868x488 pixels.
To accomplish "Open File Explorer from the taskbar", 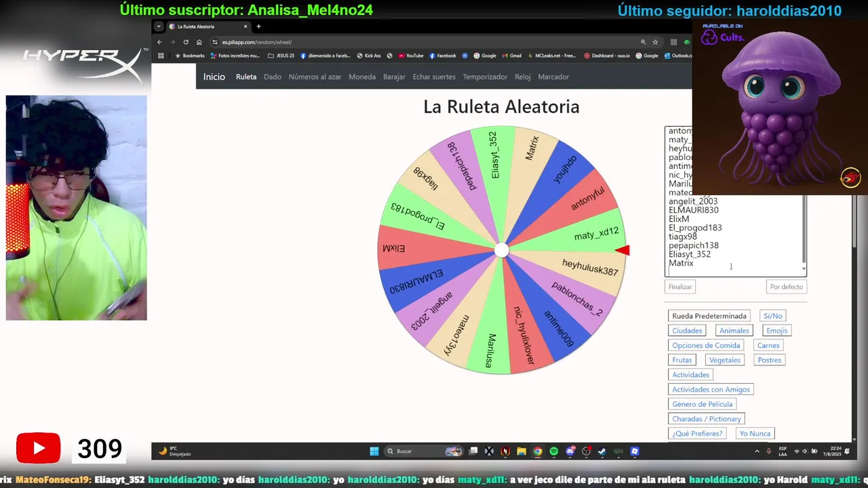I will coord(521,451).
